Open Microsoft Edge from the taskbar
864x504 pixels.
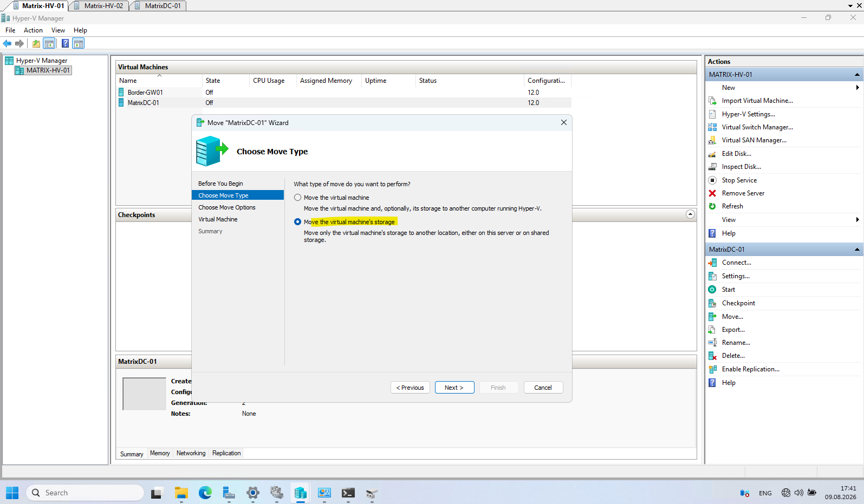click(x=205, y=493)
